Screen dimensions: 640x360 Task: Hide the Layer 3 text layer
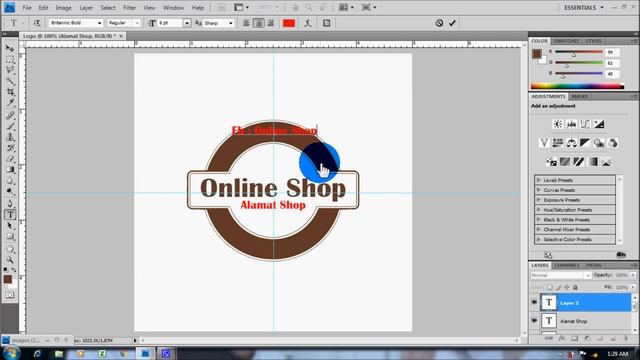tap(534, 302)
